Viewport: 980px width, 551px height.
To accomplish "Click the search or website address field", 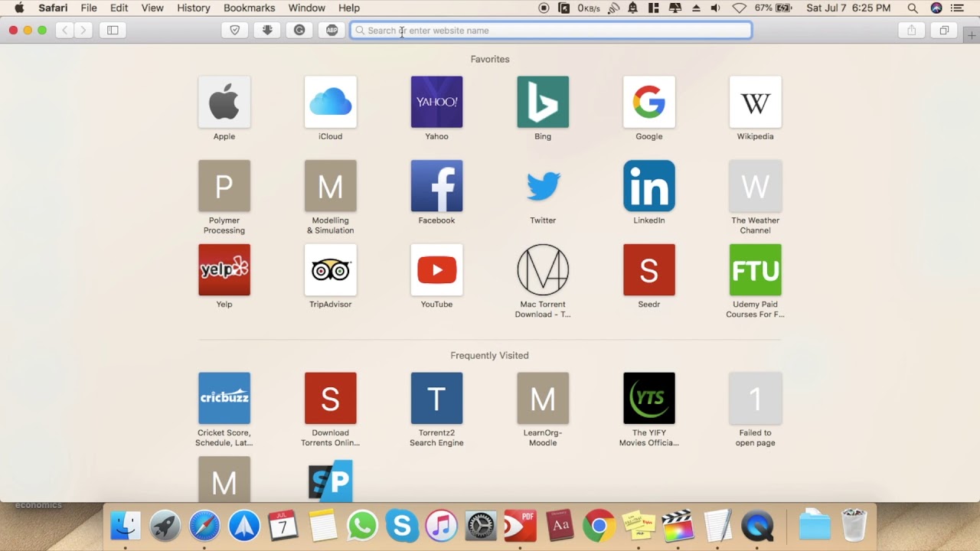I will tap(551, 31).
